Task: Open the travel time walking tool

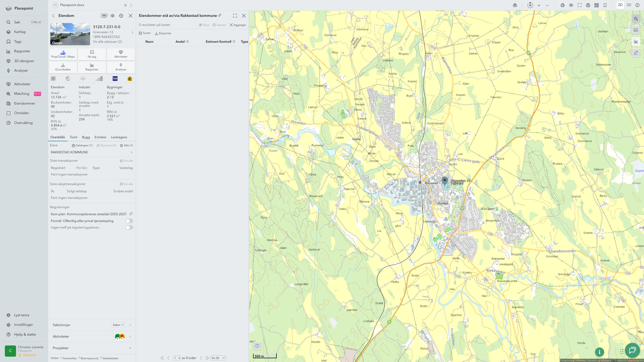Action: 636,53
